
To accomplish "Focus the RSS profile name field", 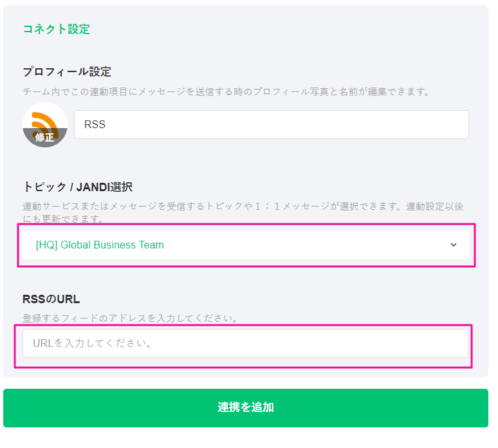I will (270, 124).
